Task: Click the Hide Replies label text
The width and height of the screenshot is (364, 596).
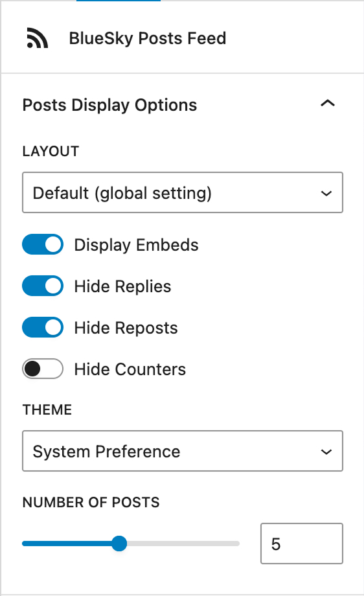Action: click(122, 286)
